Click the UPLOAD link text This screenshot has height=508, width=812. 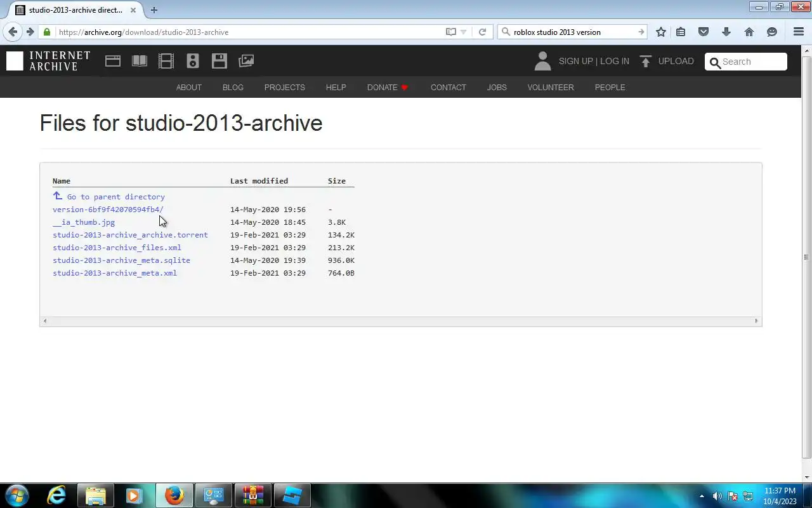click(676, 62)
